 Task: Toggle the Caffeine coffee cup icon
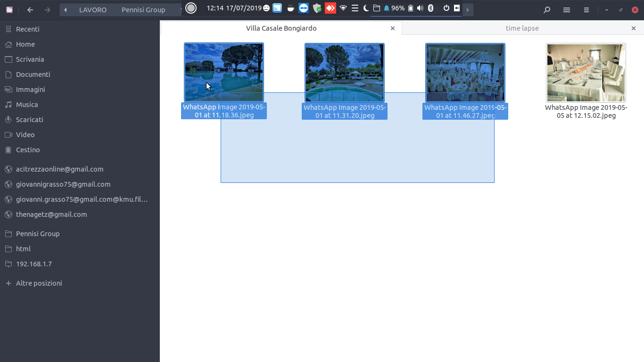[290, 8]
